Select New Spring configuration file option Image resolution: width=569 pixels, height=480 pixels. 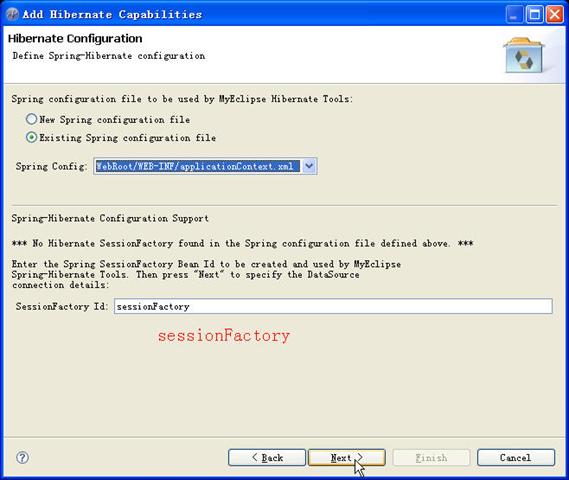click(32, 119)
